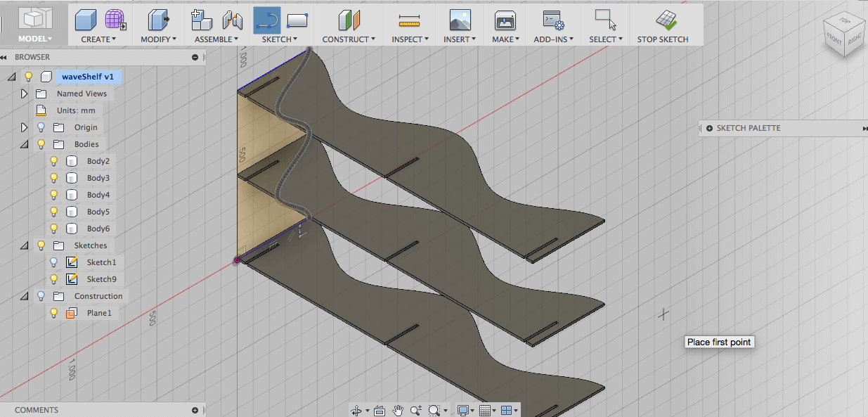This screenshot has width=868, height=417.
Task: Choose the rectangle sketch tool icon
Action: point(297,20)
